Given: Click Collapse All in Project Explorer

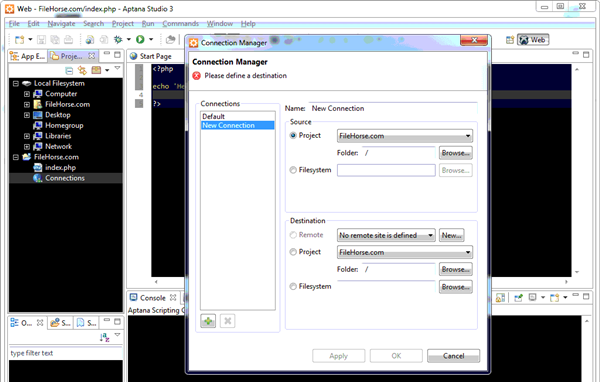Looking at the screenshot, I should tap(69, 70).
